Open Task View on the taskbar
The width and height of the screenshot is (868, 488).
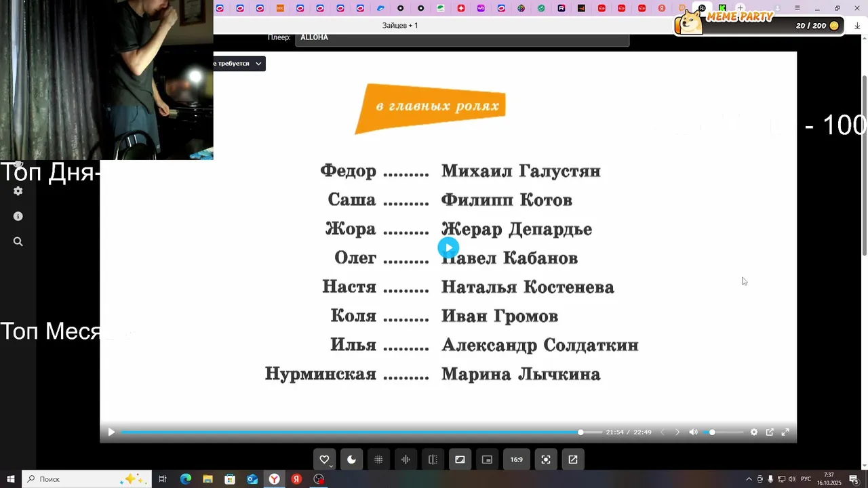click(x=163, y=479)
